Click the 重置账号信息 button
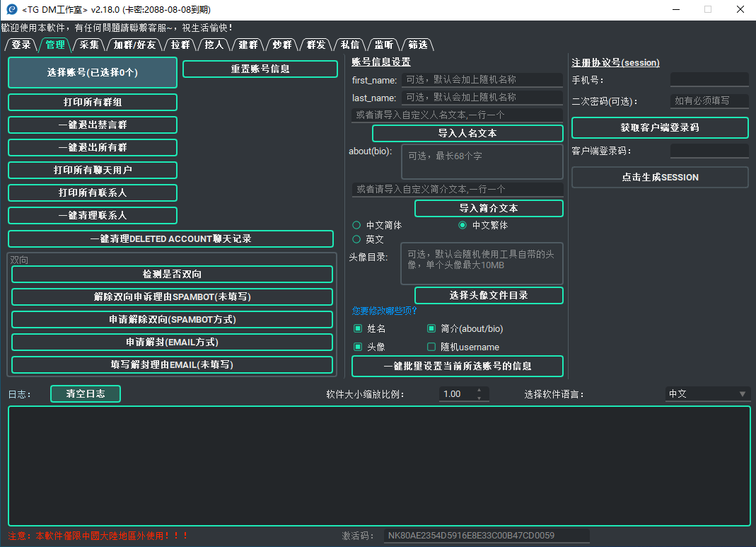 [x=260, y=69]
